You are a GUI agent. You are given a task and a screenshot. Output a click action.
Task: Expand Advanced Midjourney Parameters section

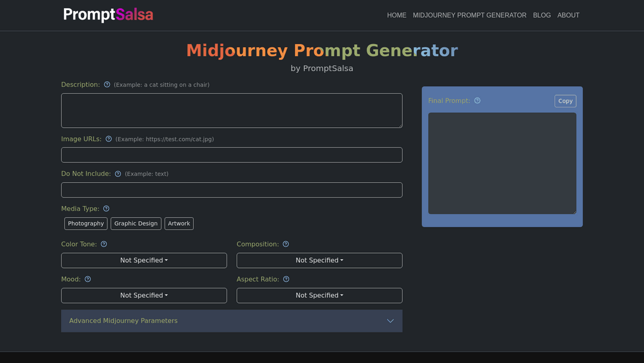click(231, 321)
